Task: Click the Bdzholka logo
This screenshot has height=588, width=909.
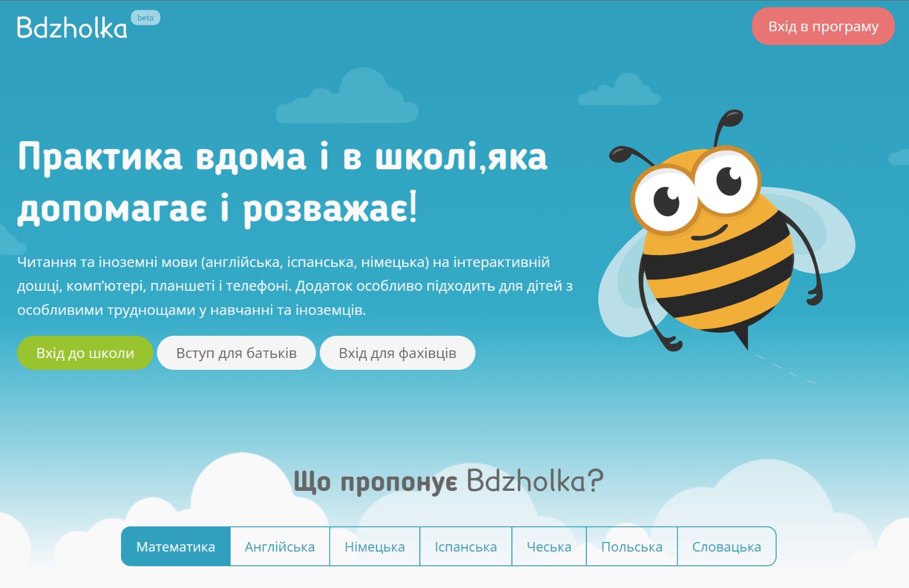Action: pos(72,27)
